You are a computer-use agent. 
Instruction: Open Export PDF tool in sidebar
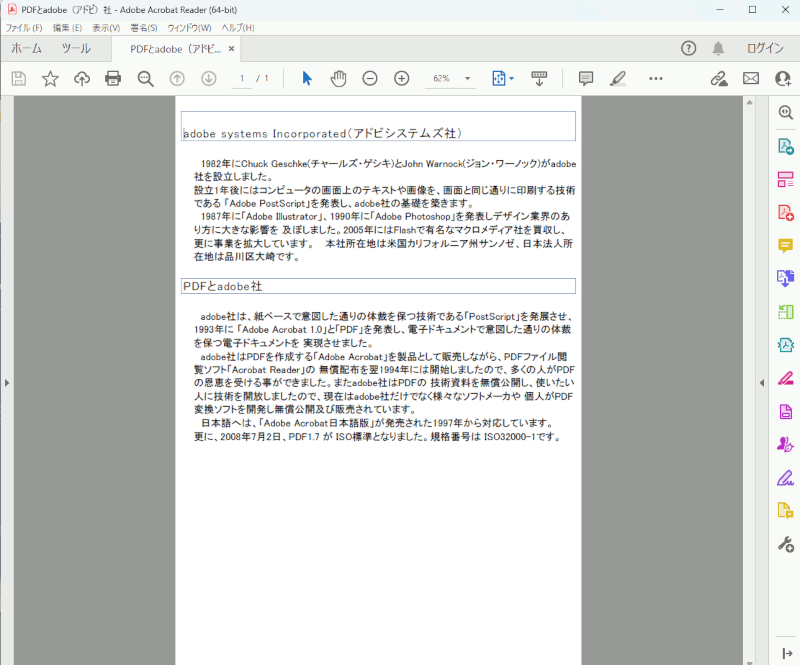coord(785,146)
